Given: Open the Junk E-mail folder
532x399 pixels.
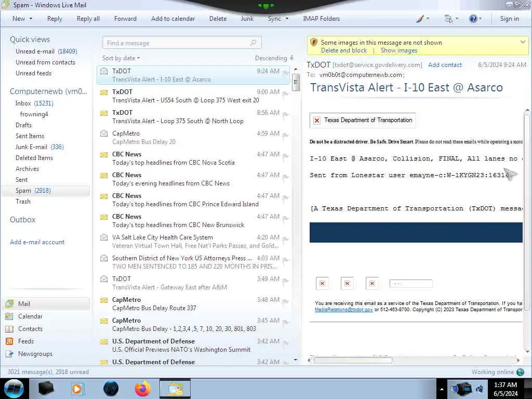Looking at the screenshot, I should [39, 147].
